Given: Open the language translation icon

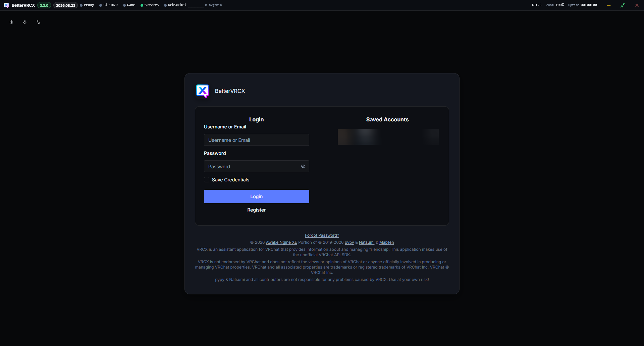Looking at the screenshot, I should point(38,22).
